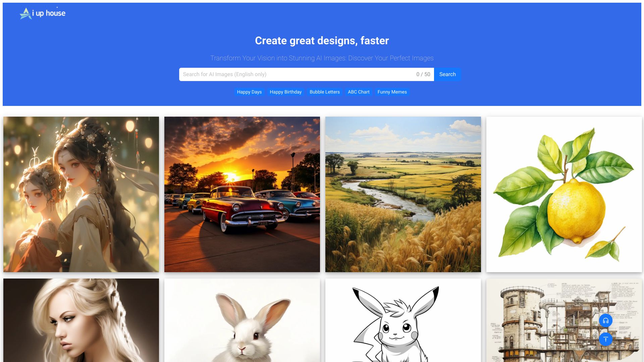Click the i up house logo

coord(43,13)
